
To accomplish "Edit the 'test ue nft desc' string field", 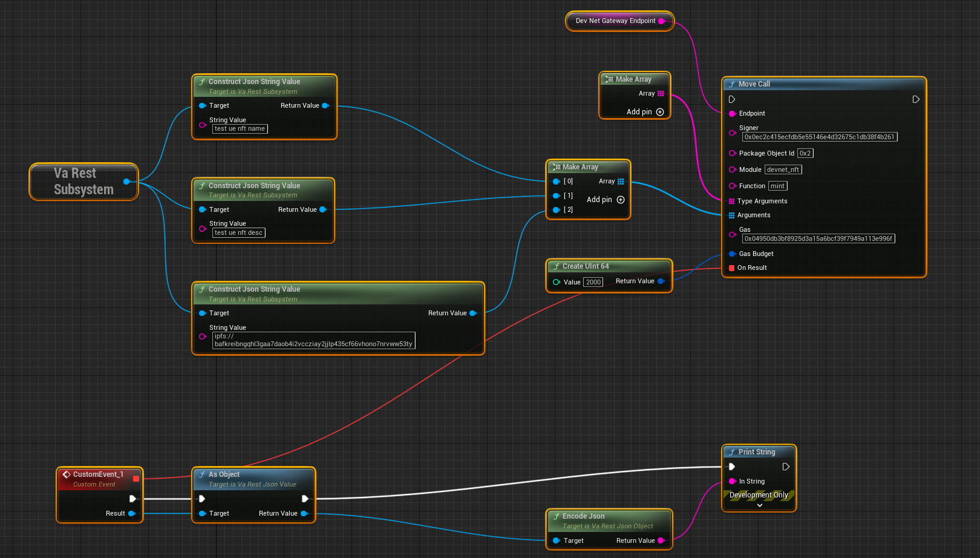I will (x=239, y=232).
